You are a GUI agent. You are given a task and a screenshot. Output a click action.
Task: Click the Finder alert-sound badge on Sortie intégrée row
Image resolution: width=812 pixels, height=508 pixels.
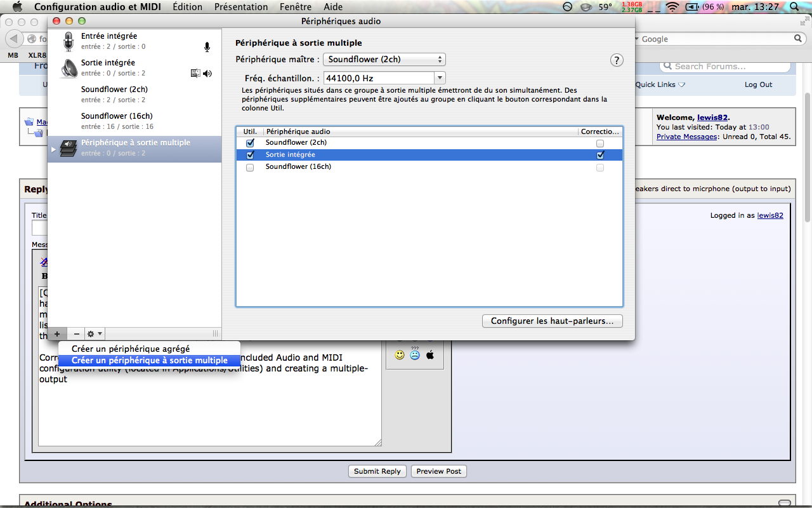(195, 74)
